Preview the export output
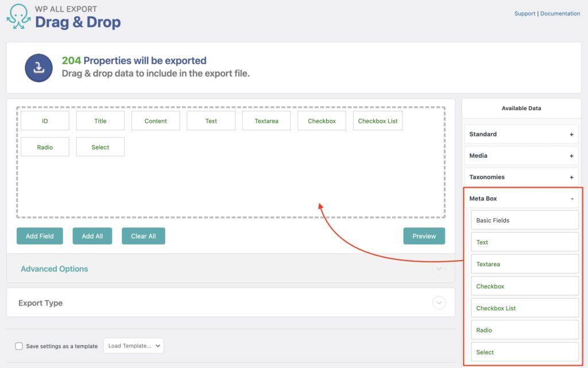Image resolution: width=588 pixels, height=368 pixels. (x=424, y=235)
